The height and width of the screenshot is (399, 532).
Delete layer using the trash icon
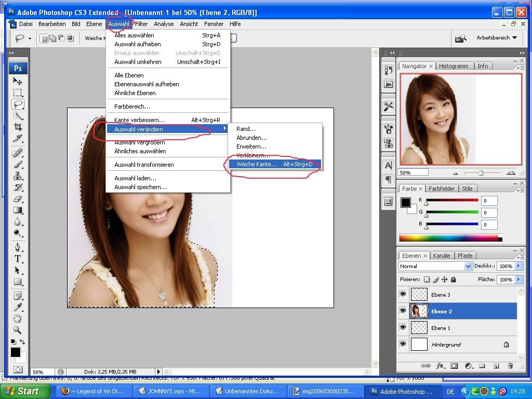tap(510, 366)
